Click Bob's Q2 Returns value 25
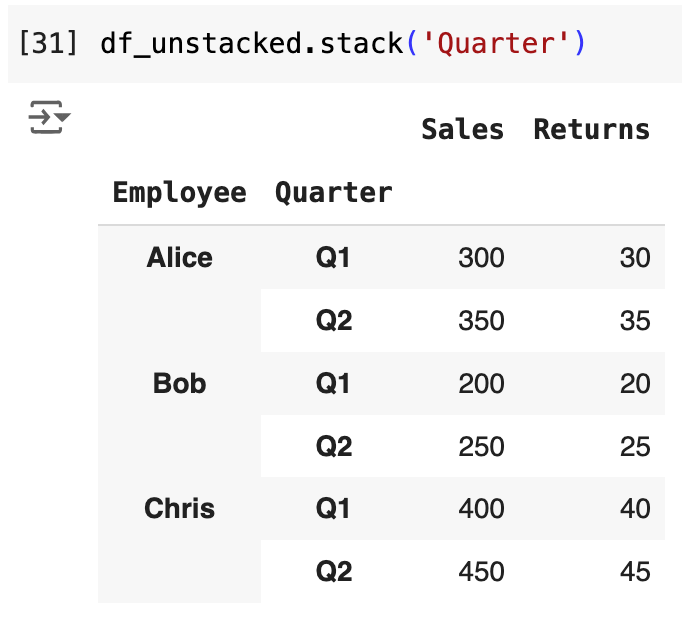 pos(635,447)
